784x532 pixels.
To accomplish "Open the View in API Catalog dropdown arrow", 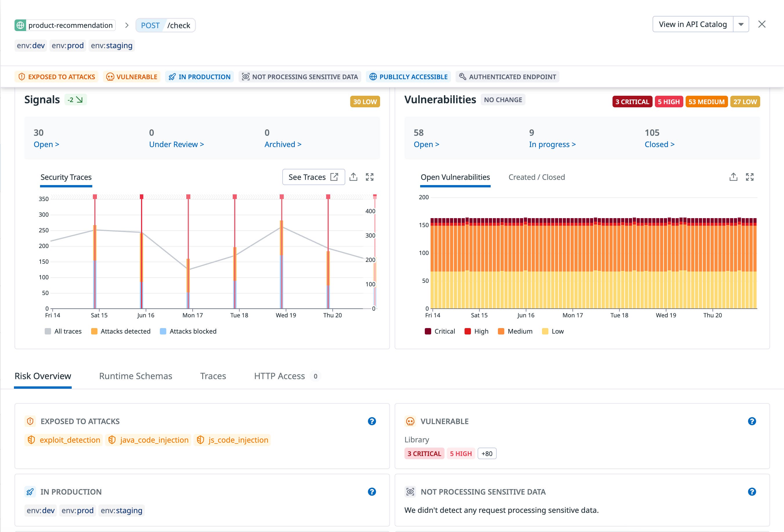I will tap(741, 24).
